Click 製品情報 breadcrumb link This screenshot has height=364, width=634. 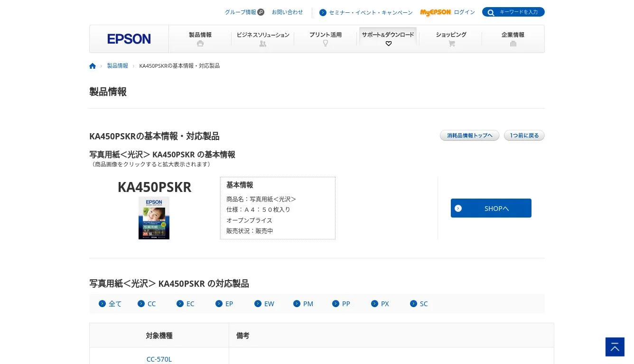(118, 66)
